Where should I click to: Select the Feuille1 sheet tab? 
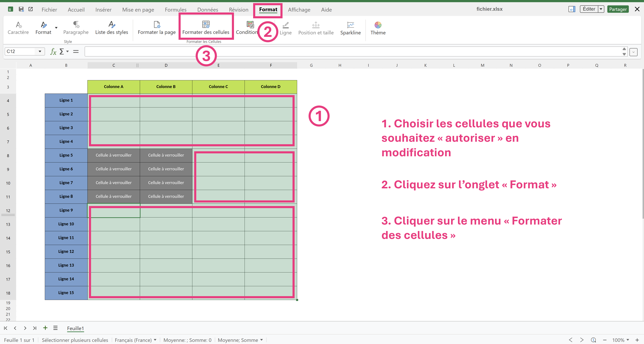[x=75, y=328]
